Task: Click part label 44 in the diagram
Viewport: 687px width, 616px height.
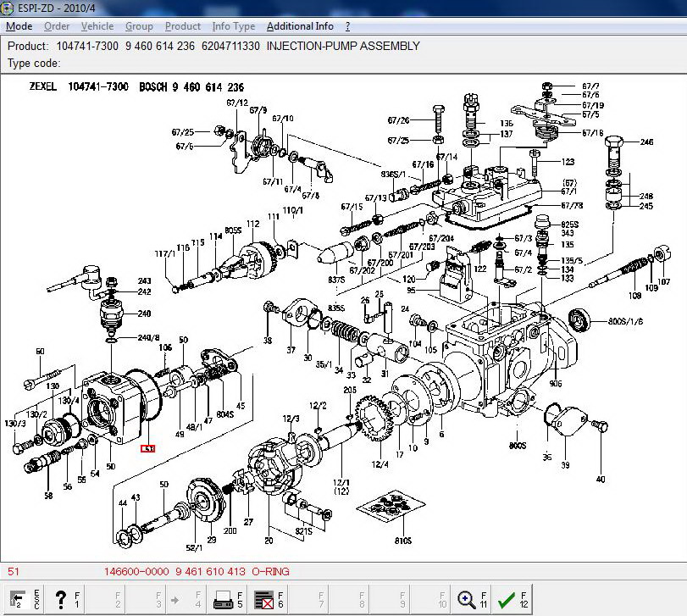Action: (x=123, y=503)
